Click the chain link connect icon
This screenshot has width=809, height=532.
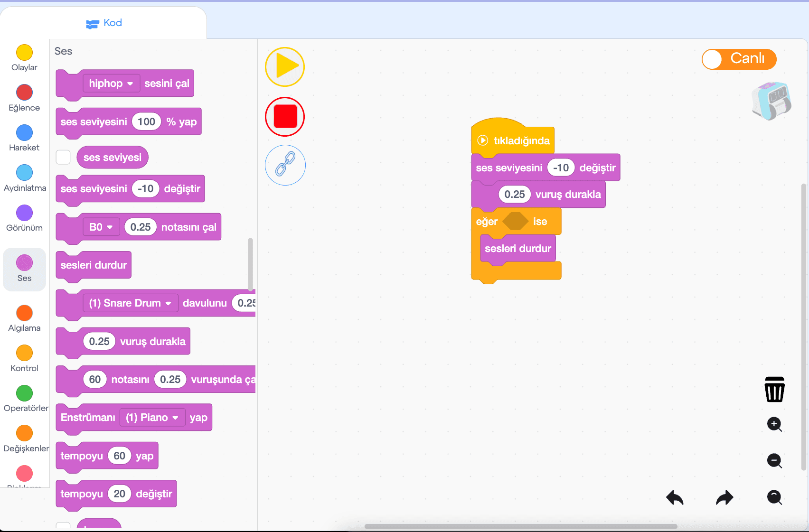pos(285,165)
